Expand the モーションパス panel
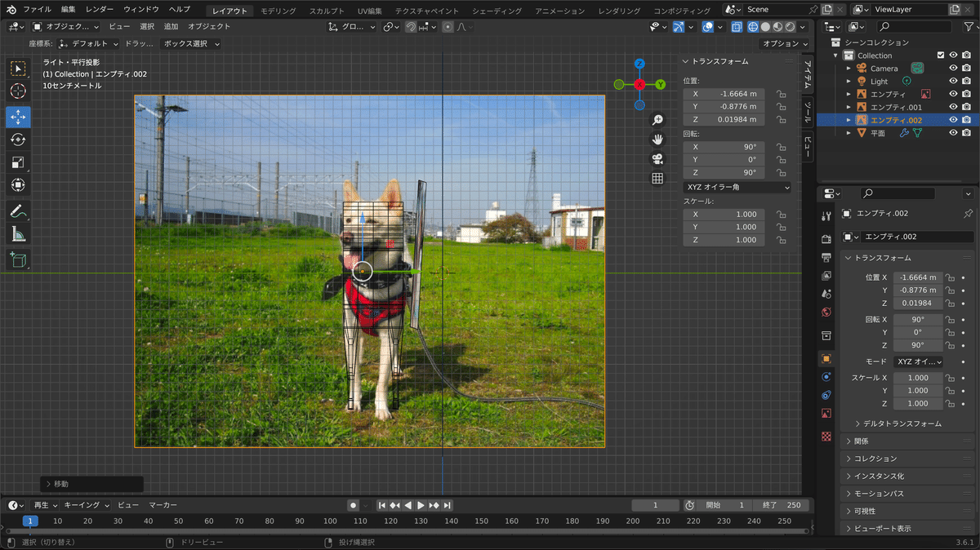980x550 pixels. [907, 494]
